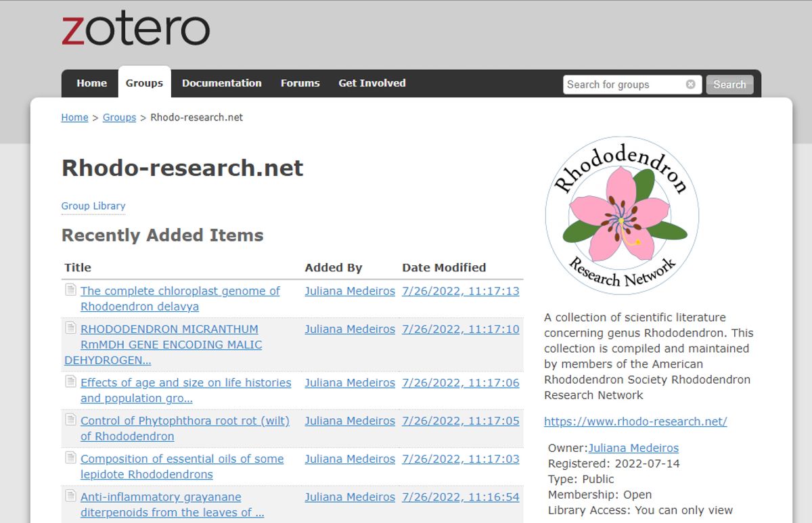Click Juliana Medeiros in Effects of age row

click(x=350, y=382)
